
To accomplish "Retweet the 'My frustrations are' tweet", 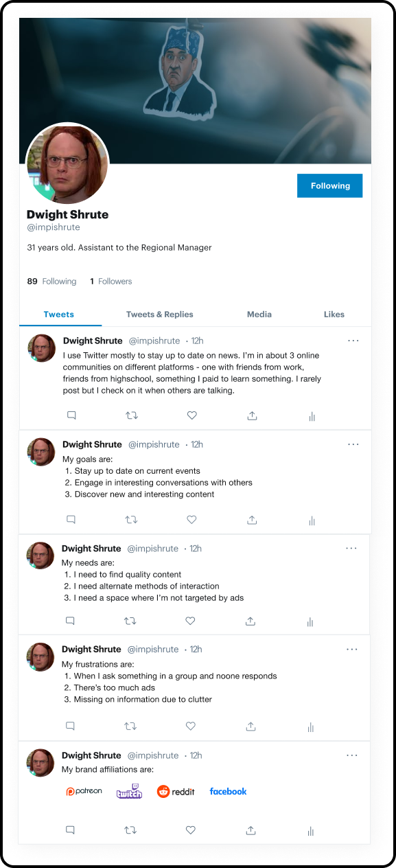I will (130, 726).
